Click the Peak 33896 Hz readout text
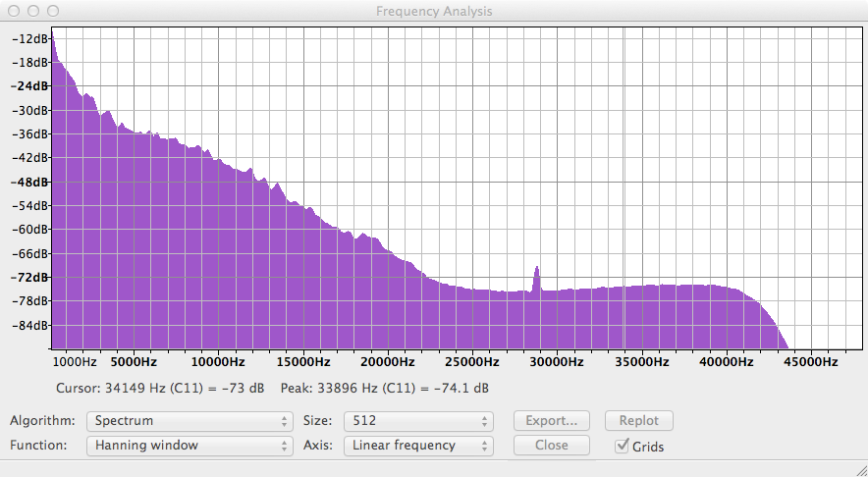Screen dimensions: 868x477 pyautogui.click(x=385, y=388)
